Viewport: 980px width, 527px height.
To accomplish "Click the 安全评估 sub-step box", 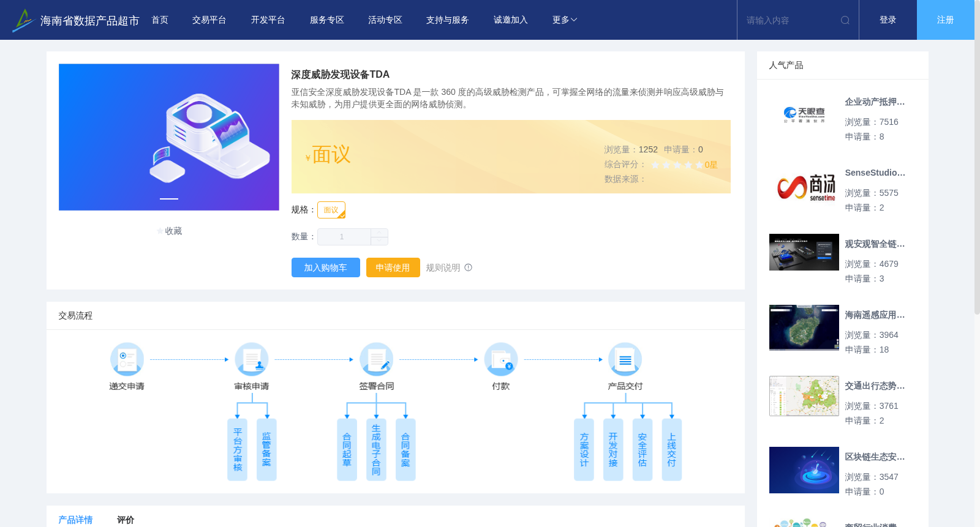I will pyautogui.click(x=643, y=450).
